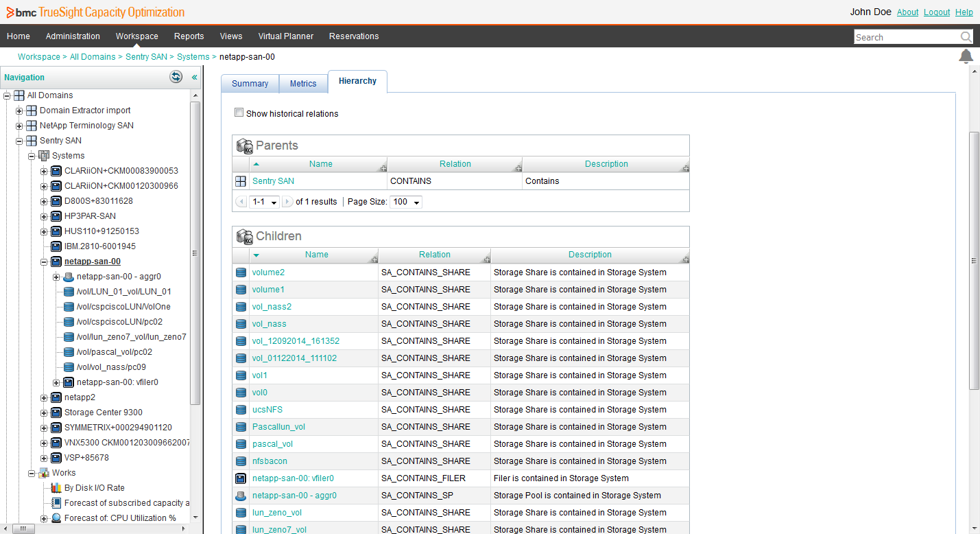This screenshot has height=534, width=980.
Task: Sort Children table by Relation column
Action: point(435,255)
